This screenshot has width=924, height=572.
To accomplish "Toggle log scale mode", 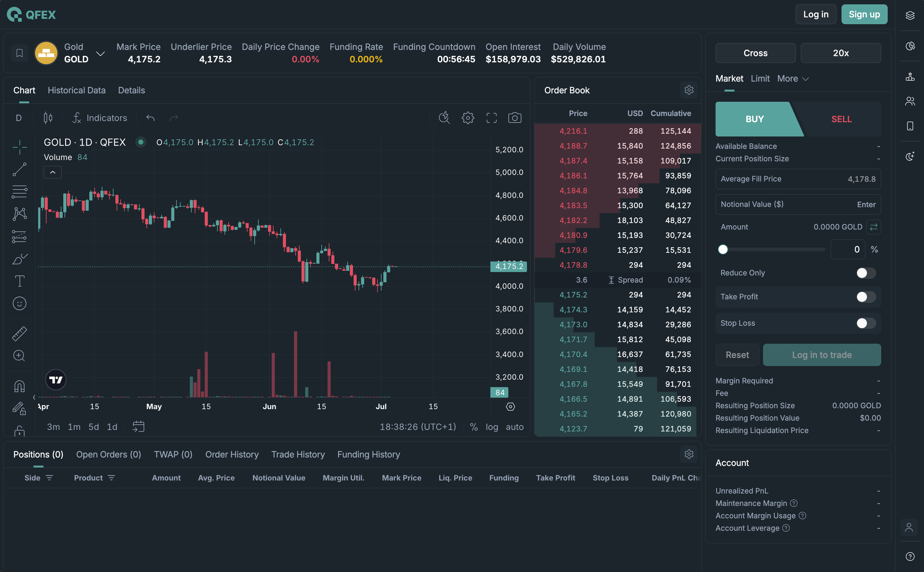I will point(492,427).
